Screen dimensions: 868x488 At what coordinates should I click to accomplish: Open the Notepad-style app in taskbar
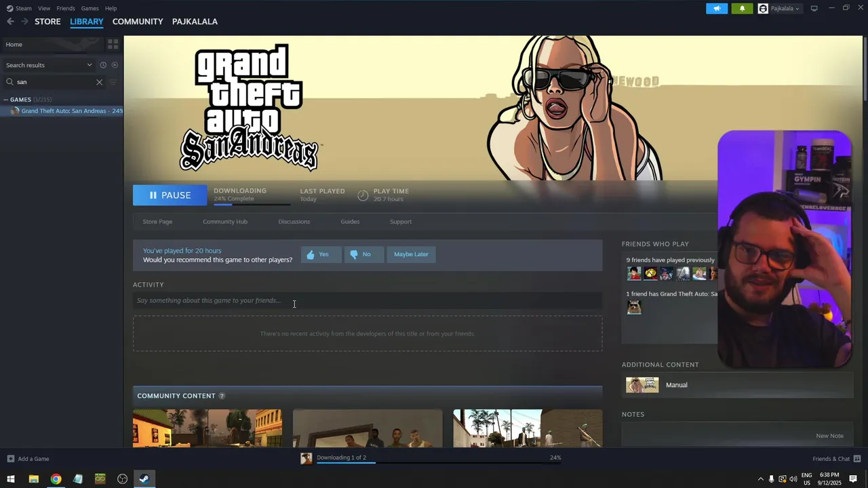point(78,479)
